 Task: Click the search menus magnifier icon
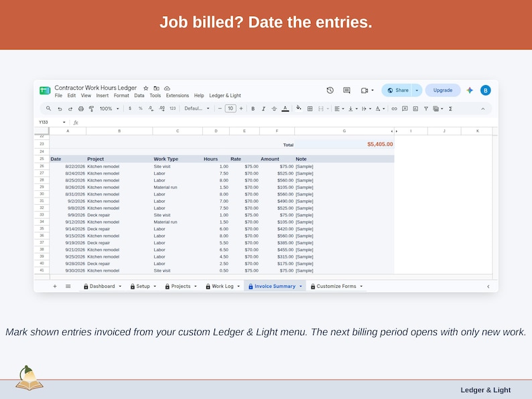[48, 108]
